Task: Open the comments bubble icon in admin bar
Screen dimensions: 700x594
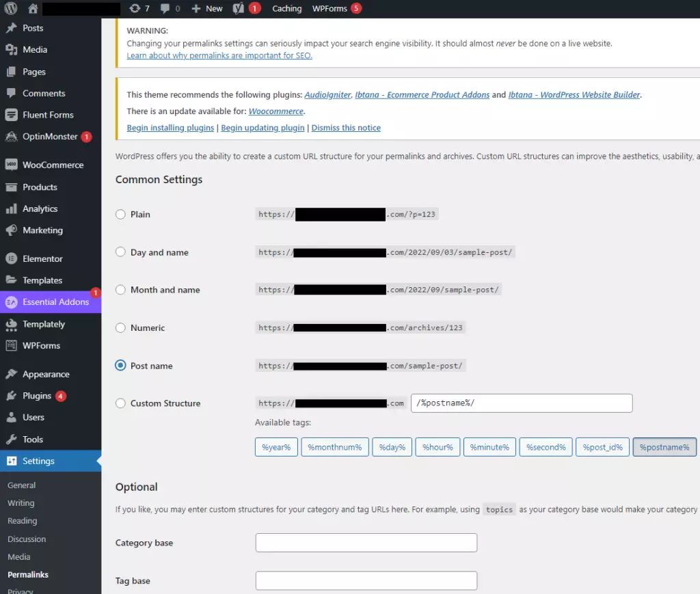Action: [x=165, y=8]
